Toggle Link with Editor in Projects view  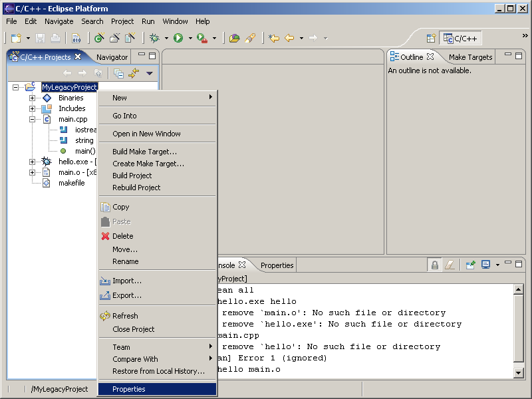click(133, 73)
